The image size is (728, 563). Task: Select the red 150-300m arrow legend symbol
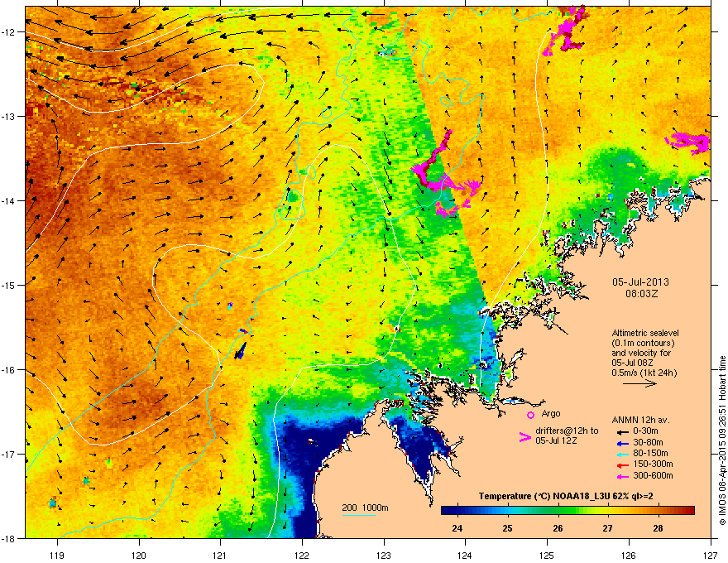622,465
